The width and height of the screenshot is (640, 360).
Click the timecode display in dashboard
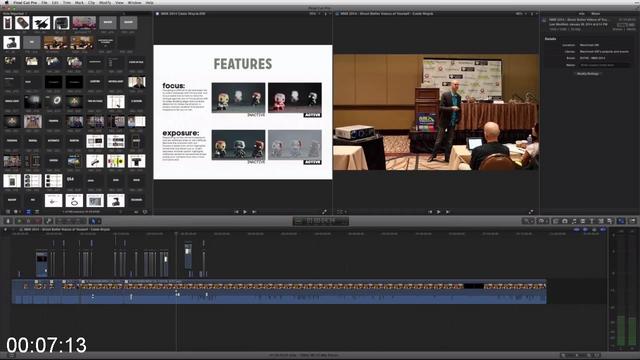[x=321, y=221]
